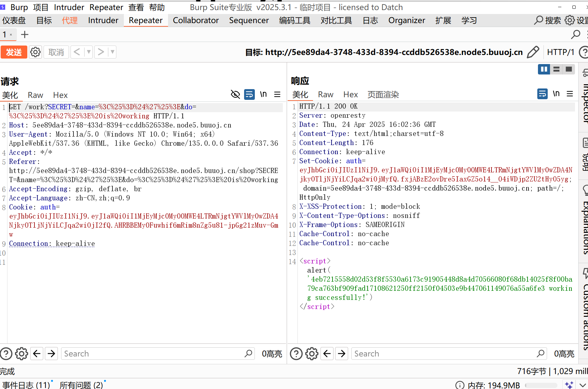The width and height of the screenshot is (588, 389).
Task: Click the Repeater settings gear next to 发送
Action: tap(35, 52)
